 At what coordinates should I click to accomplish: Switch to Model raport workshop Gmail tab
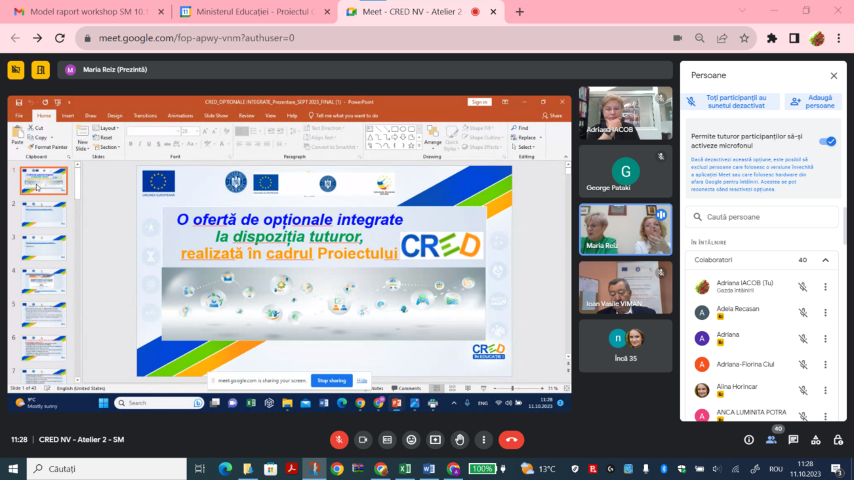pyautogui.click(x=85, y=12)
